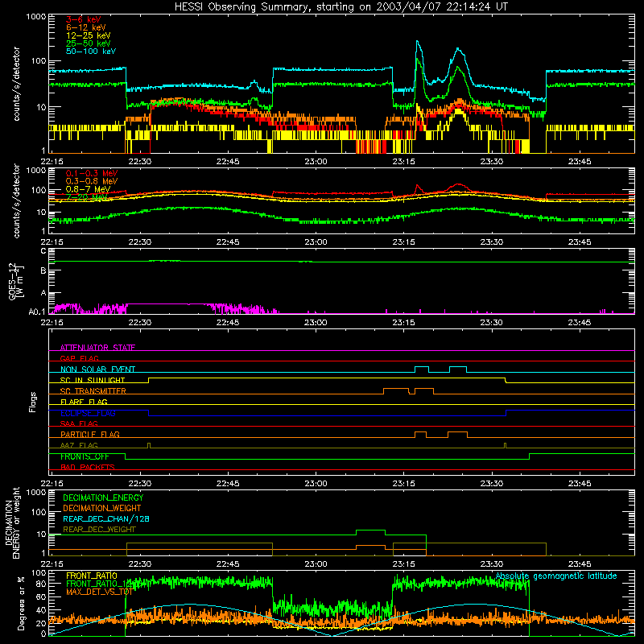The width and height of the screenshot is (644, 644).
Task: Click '1000' tick on top counts panel
Action: click(x=36, y=17)
